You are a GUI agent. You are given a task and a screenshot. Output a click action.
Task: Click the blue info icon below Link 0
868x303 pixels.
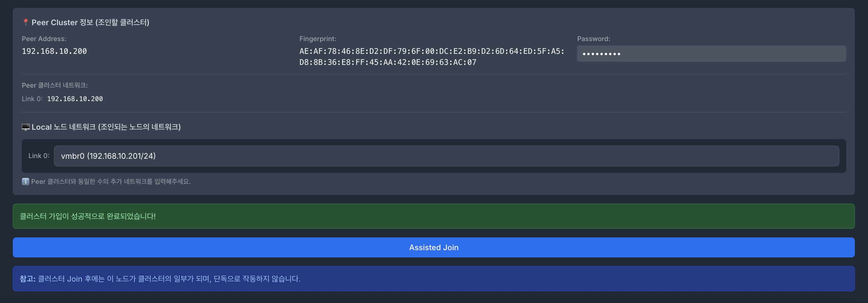[x=26, y=182]
